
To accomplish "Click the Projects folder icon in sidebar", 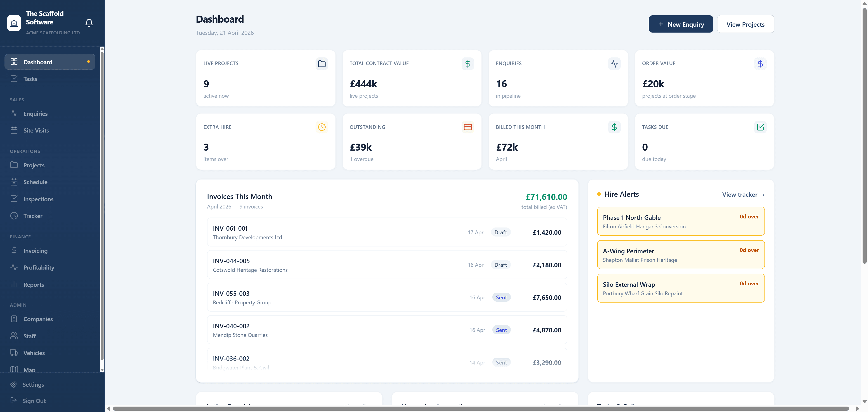I will coord(14,165).
